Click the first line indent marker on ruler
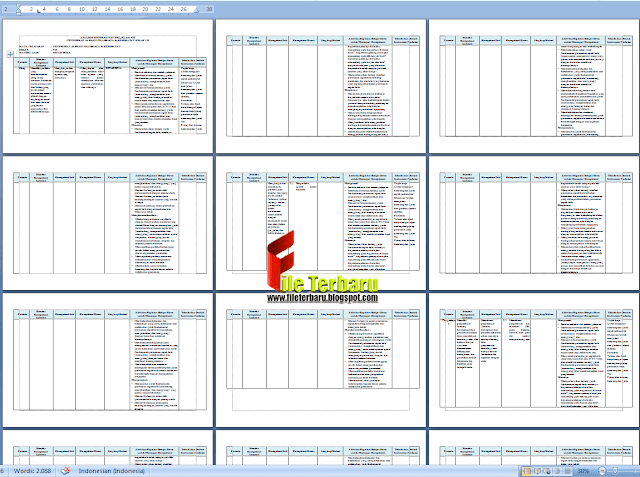Viewport: 640px width, 477px height. pyautogui.click(x=18, y=7)
